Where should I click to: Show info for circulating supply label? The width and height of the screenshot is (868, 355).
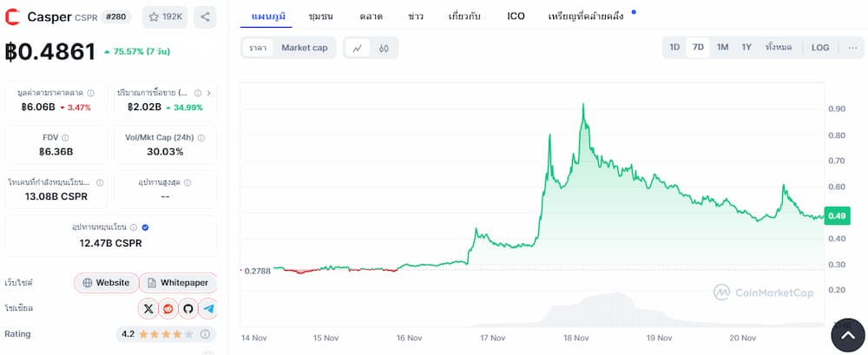click(x=134, y=227)
